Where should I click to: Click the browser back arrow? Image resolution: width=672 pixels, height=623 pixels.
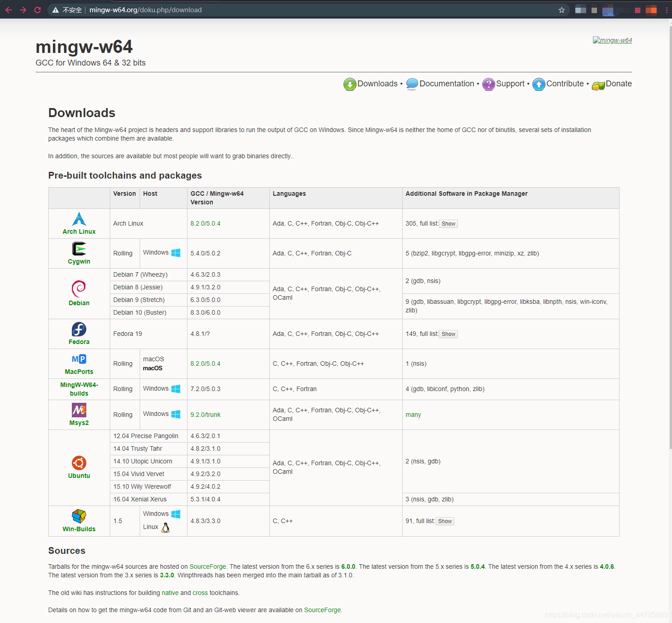(x=9, y=10)
